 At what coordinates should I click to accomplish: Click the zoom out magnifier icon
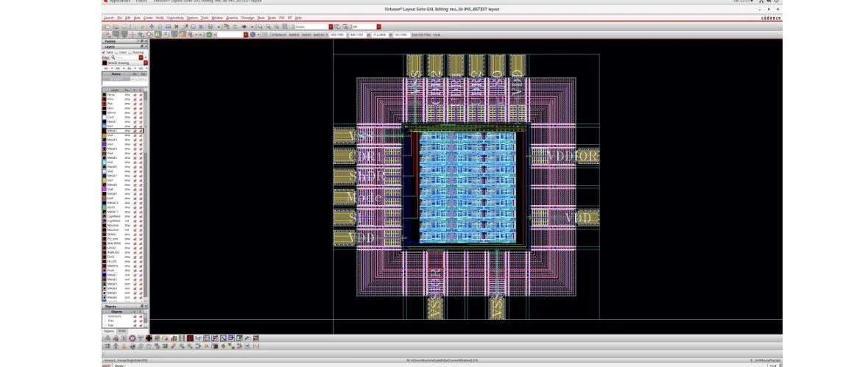(x=269, y=26)
